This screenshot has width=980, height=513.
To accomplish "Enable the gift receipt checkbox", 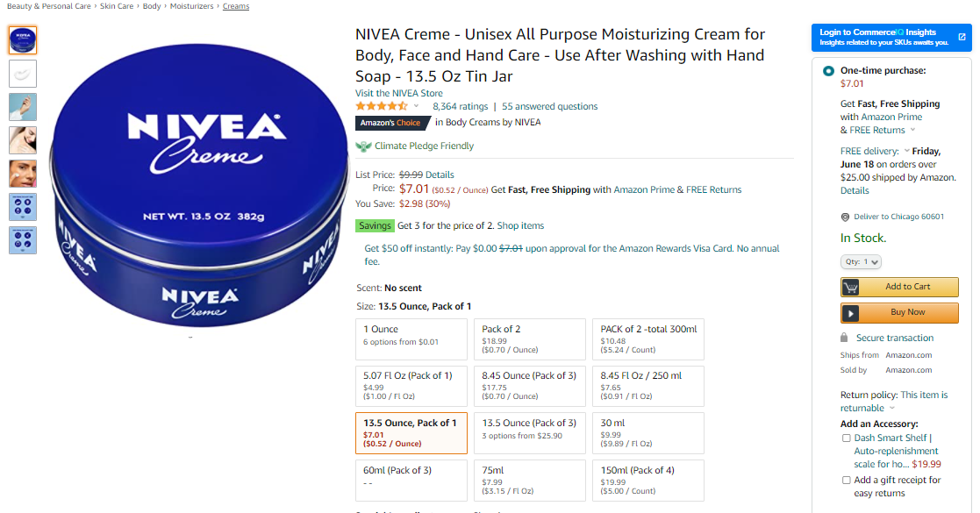I will tap(847, 480).
